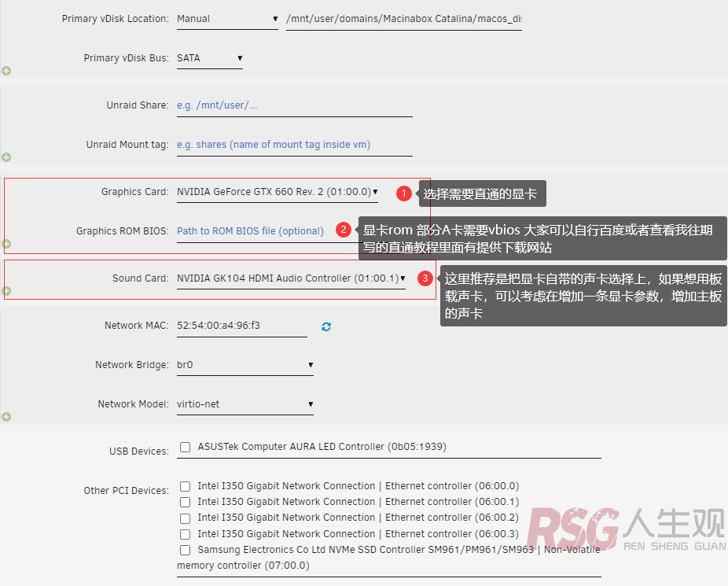
Task: Click the 'USB Devices:' label
Action: coord(139,451)
